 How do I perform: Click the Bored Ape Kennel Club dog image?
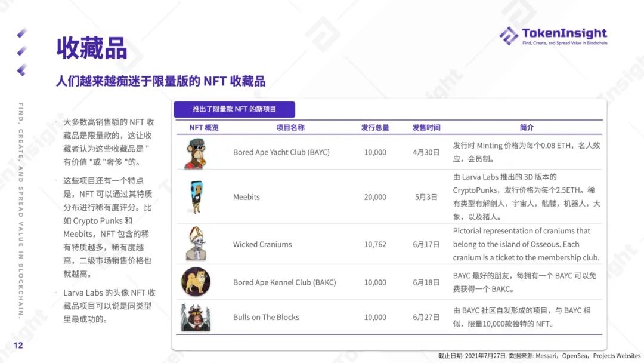coord(196,282)
